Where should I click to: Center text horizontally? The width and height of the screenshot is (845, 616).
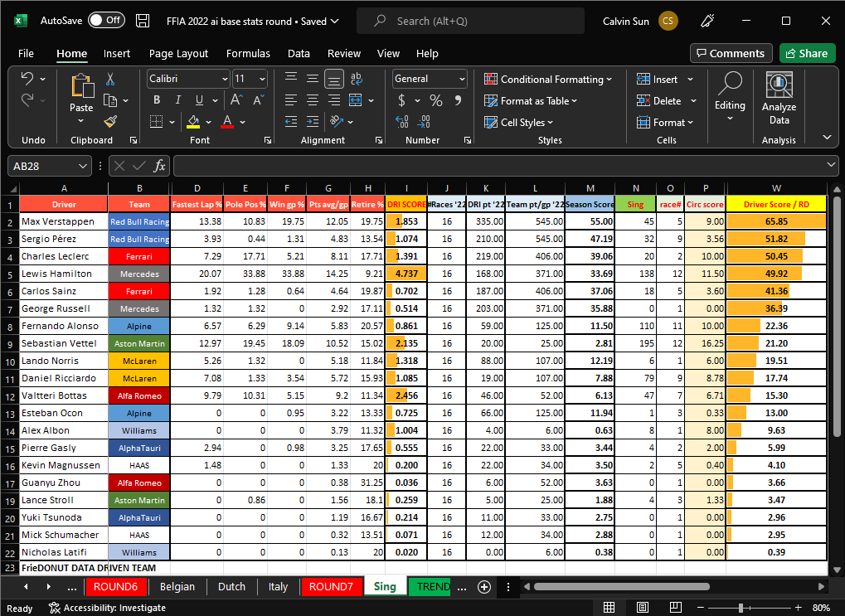pos(313,100)
